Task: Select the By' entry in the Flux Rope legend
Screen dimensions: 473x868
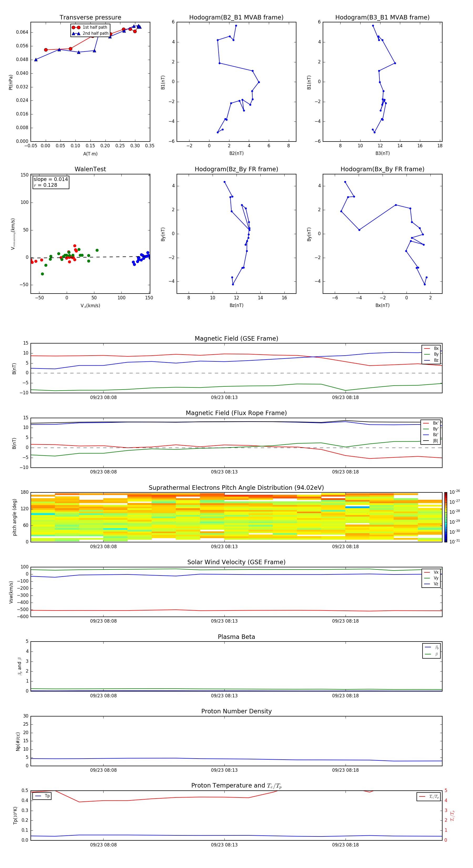Action: pos(431,429)
